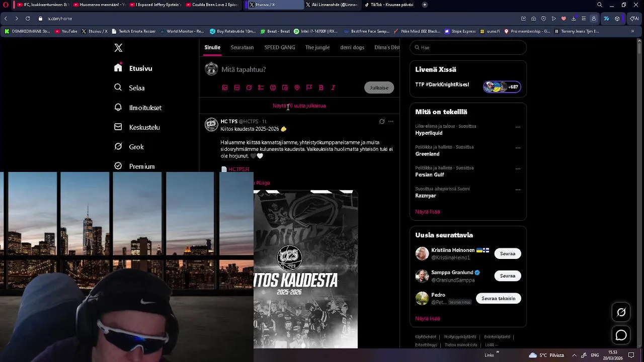Screen dimensions: 644x362
Task: Open the HCTPS.fi link in the post
Action: point(238,169)
